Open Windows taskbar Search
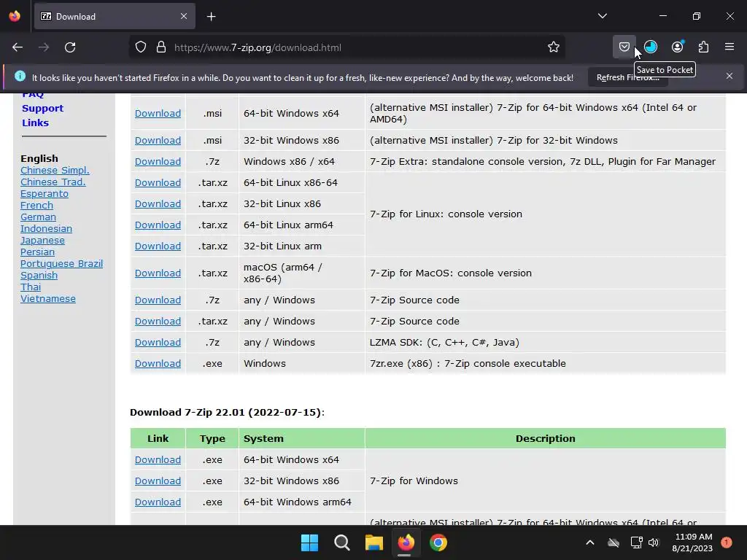This screenshot has height=560, width=747. 341,542
